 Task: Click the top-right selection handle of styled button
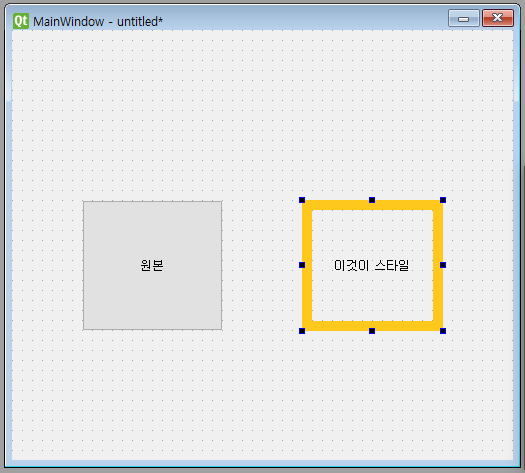(x=443, y=200)
